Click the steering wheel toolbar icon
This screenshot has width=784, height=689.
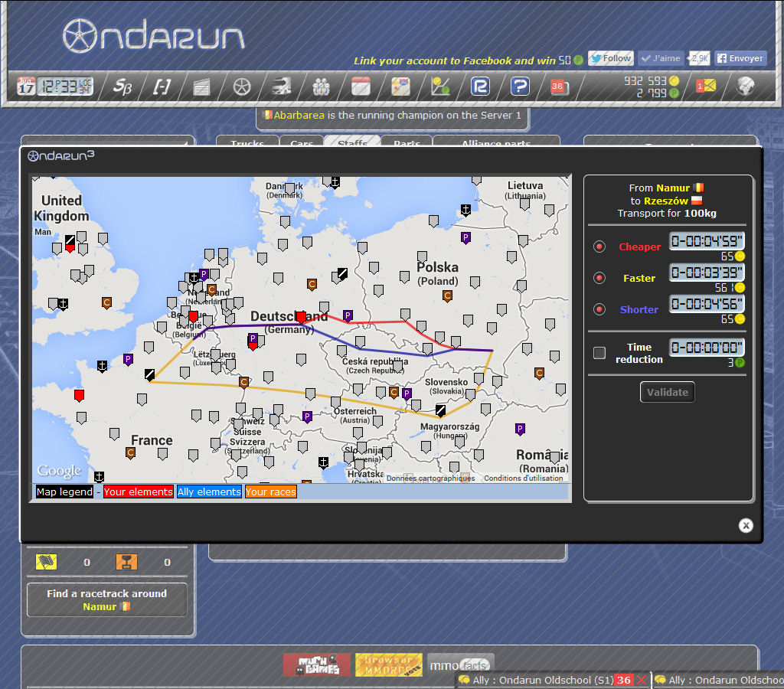click(x=242, y=87)
